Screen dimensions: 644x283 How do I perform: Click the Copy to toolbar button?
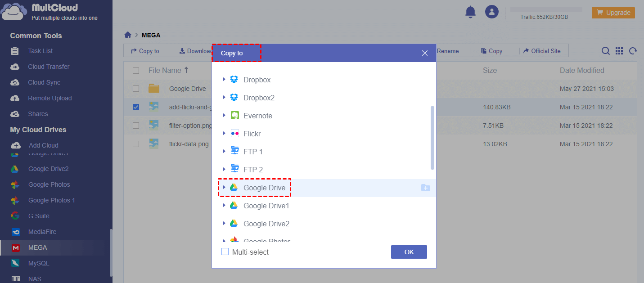point(145,51)
